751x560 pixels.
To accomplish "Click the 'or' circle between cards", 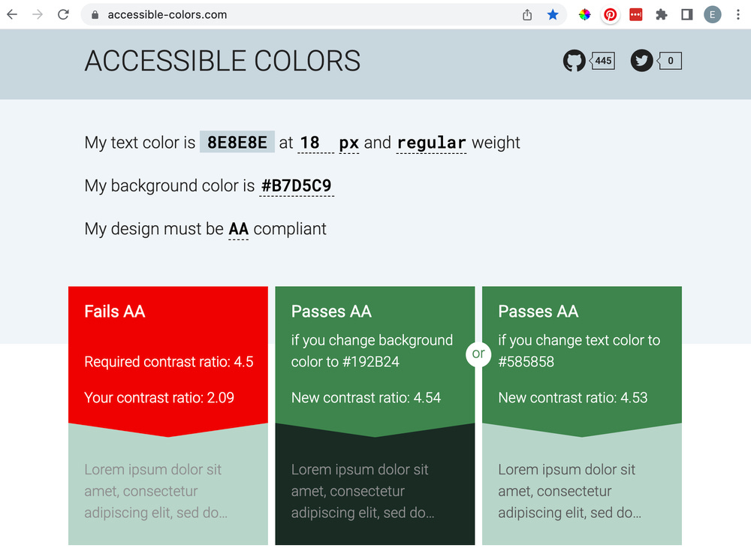I will click(478, 354).
